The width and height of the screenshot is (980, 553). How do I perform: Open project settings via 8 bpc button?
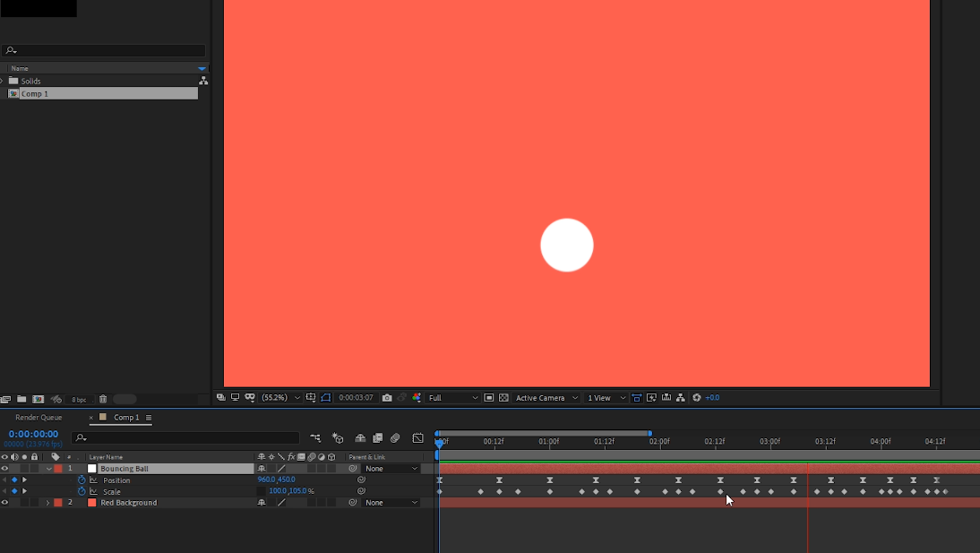click(x=79, y=399)
